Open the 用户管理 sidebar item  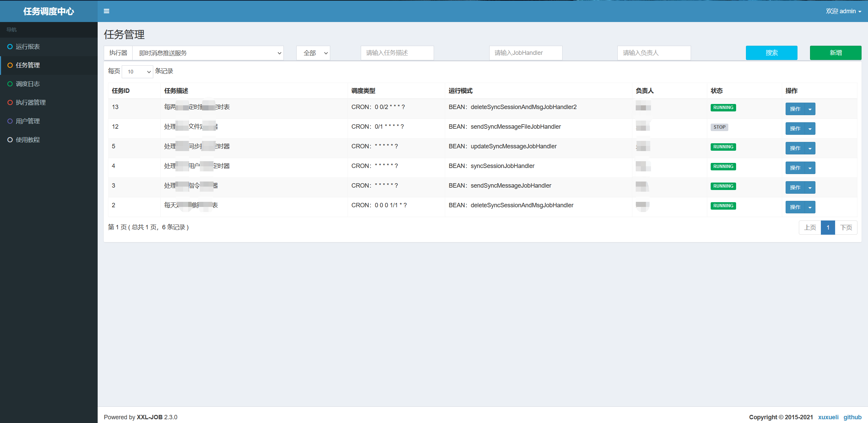pos(28,121)
